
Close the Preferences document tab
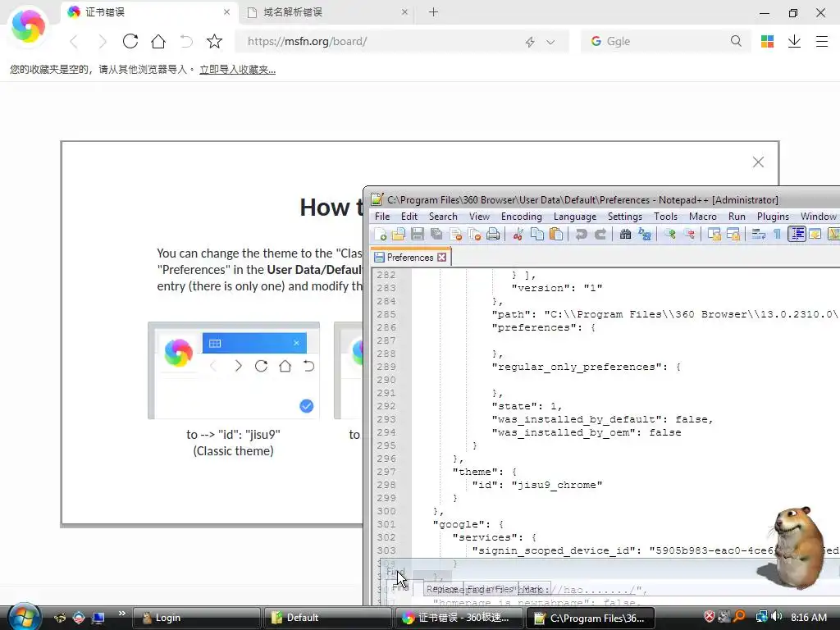click(x=442, y=257)
